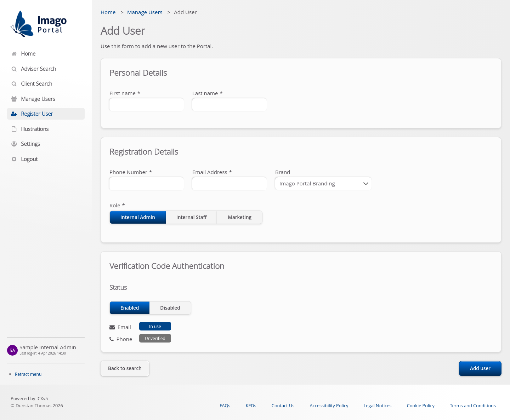Click the Imago Portal butterfly logo
The width and height of the screenshot is (510, 420).
coord(39,24)
